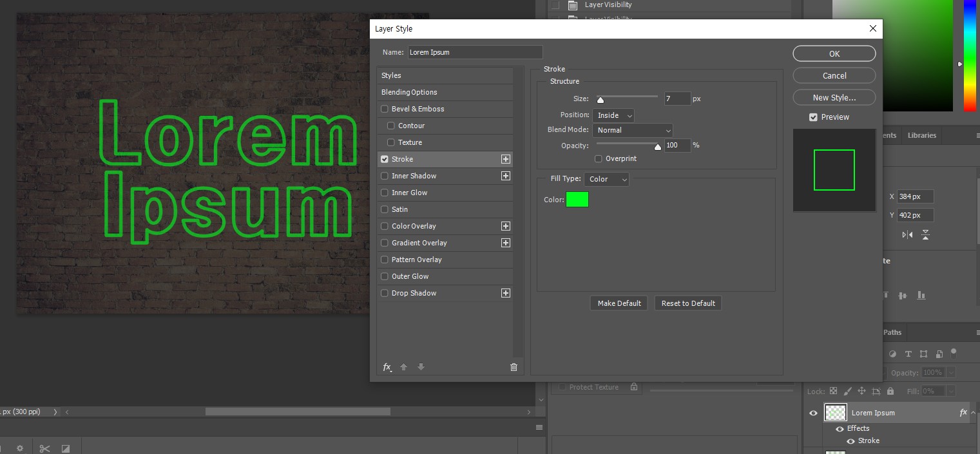This screenshot has height=454, width=980.
Task: Uncheck the Preview checkbox
Action: click(813, 117)
